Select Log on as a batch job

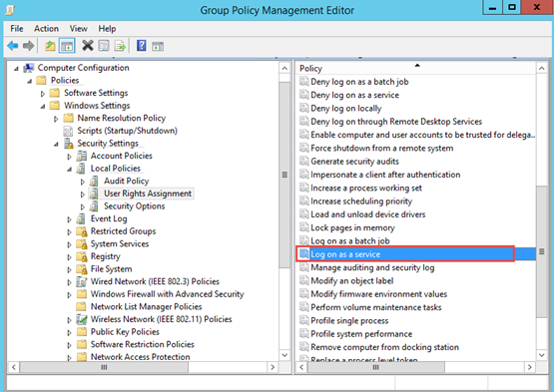[x=350, y=240]
